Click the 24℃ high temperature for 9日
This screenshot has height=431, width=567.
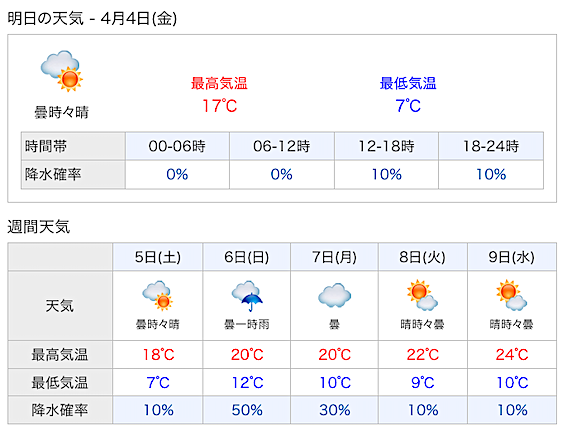(512, 355)
